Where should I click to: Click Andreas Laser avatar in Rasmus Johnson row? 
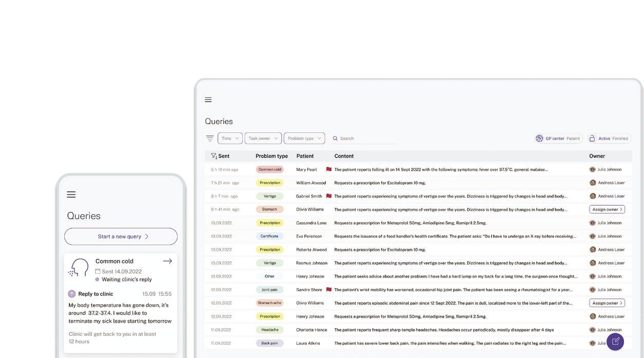(x=593, y=263)
